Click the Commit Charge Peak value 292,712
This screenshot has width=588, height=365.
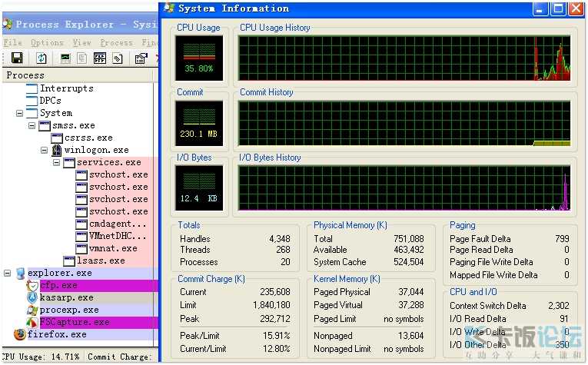coord(275,319)
